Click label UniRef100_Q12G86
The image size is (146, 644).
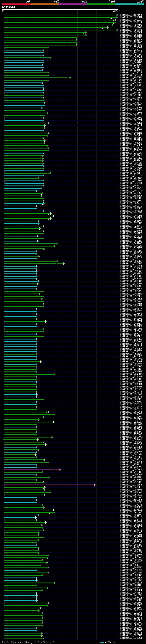[131, 472]
